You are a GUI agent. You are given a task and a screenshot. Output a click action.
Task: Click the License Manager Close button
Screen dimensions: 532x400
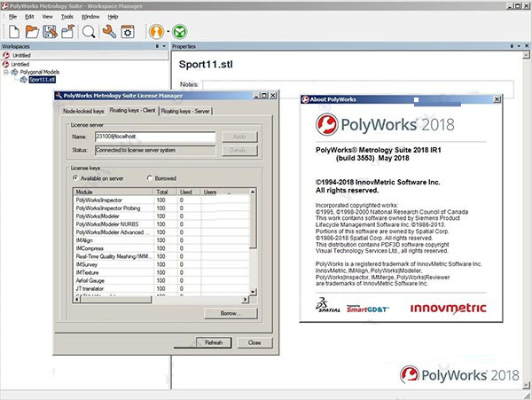coord(254,342)
